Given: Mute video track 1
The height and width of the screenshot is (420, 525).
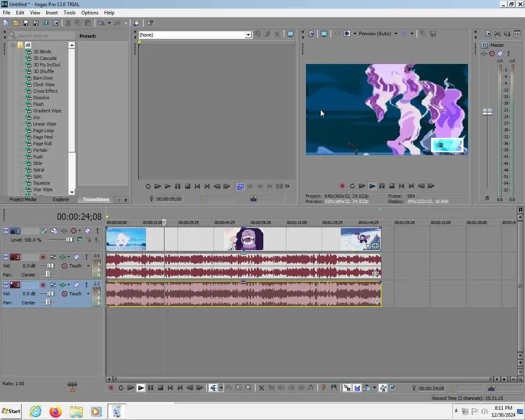Looking at the screenshot, I should (x=87, y=231).
